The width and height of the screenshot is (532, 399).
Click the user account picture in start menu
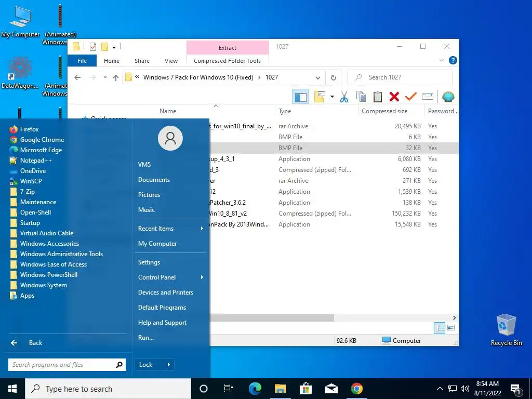(x=170, y=138)
